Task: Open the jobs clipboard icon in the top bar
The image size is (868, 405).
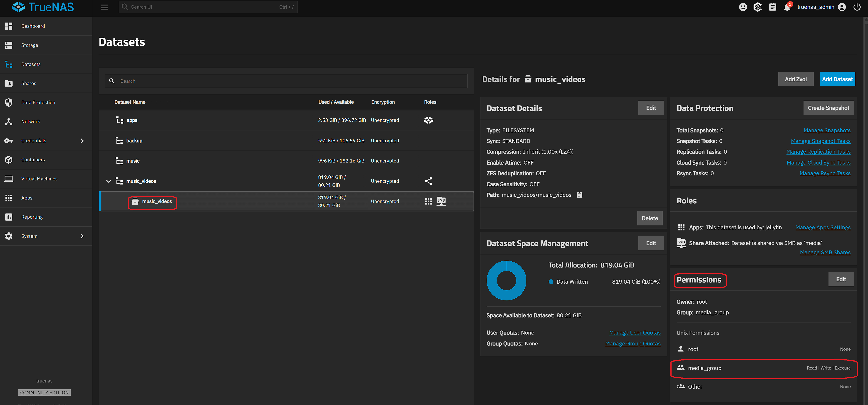Action: click(x=772, y=7)
